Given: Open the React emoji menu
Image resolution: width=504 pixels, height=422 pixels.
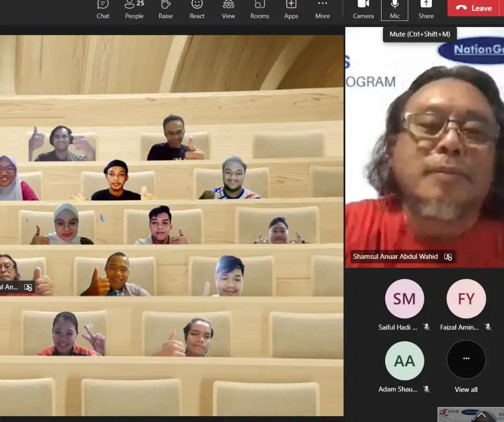Looking at the screenshot, I should click(x=197, y=10).
